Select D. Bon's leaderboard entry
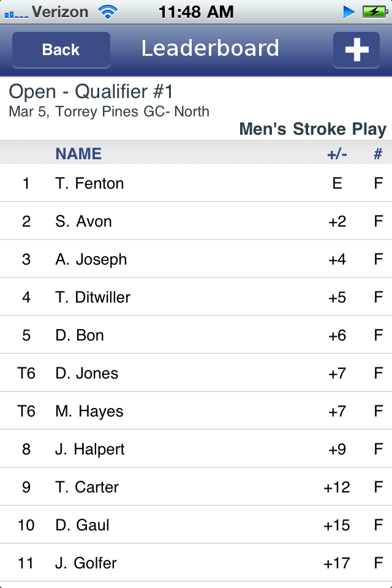The width and height of the screenshot is (392, 588). click(x=196, y=335)
